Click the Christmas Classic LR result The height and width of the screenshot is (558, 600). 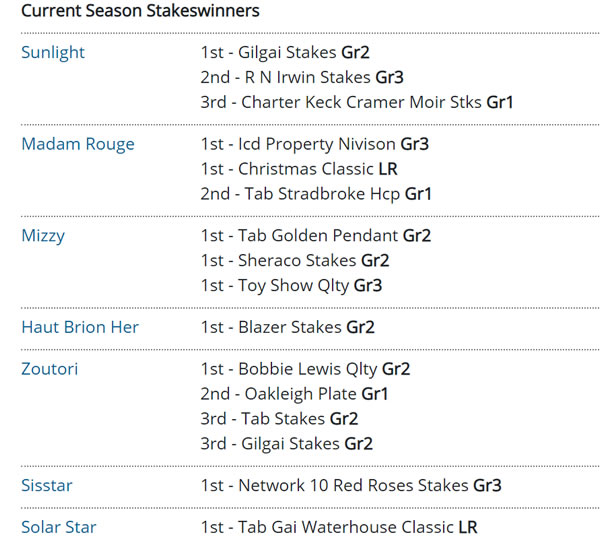(x=299, y=169)
